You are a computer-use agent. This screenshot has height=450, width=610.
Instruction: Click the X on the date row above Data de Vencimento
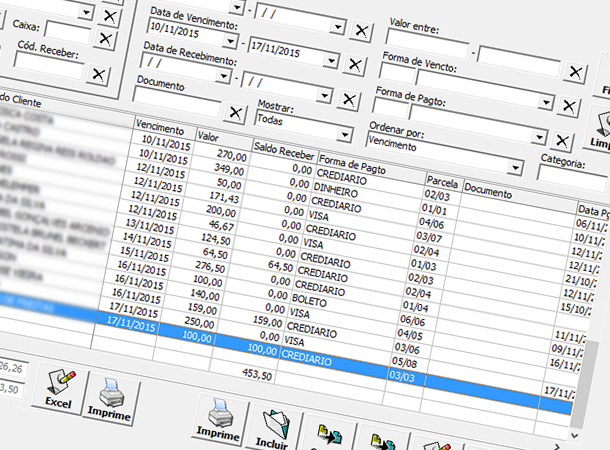[x=361, y=31]
